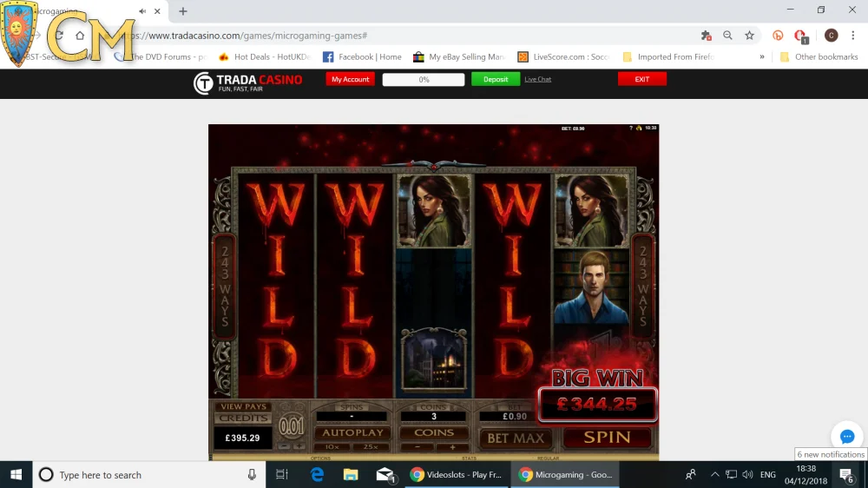Click the 0.01 coin value medallion
The width and height of the screenshot is (868, 488).
[x=291, y=426]
